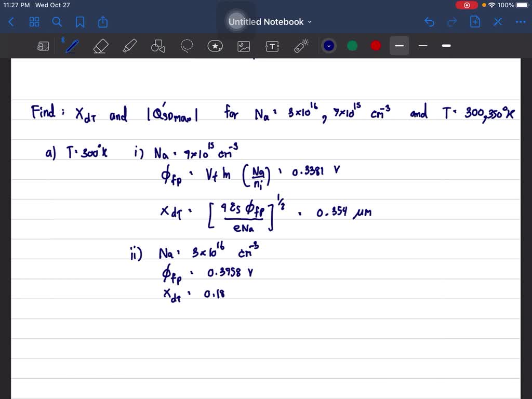
Task: Select the Eraser tool
Action: click(100, 46)
